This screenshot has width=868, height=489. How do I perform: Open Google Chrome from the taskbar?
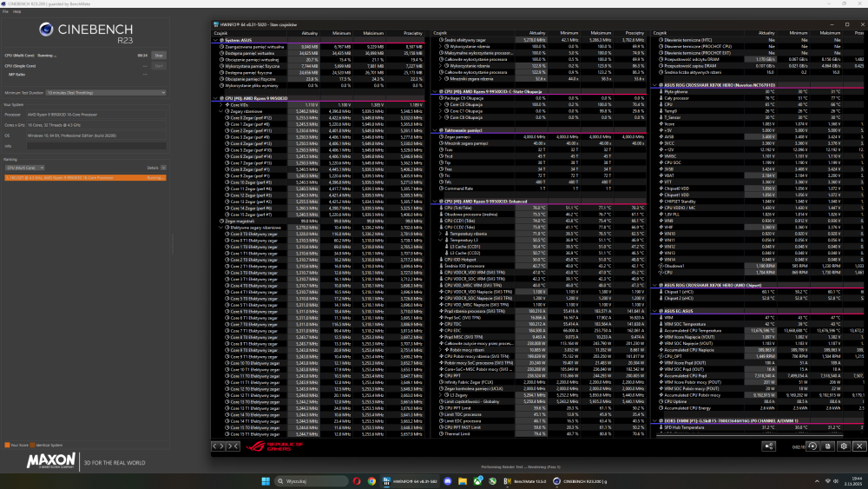(x=372, y=480)
